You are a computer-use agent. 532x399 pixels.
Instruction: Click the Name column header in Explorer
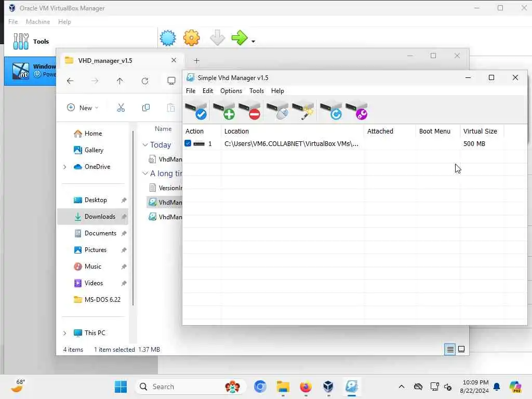click(163, 129)
